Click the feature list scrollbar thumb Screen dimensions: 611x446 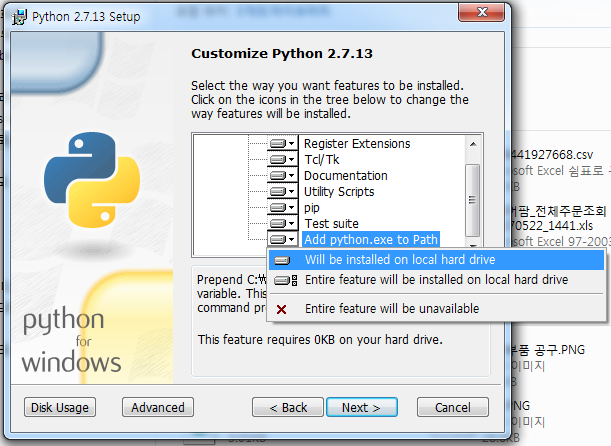(x=473, y=200)
